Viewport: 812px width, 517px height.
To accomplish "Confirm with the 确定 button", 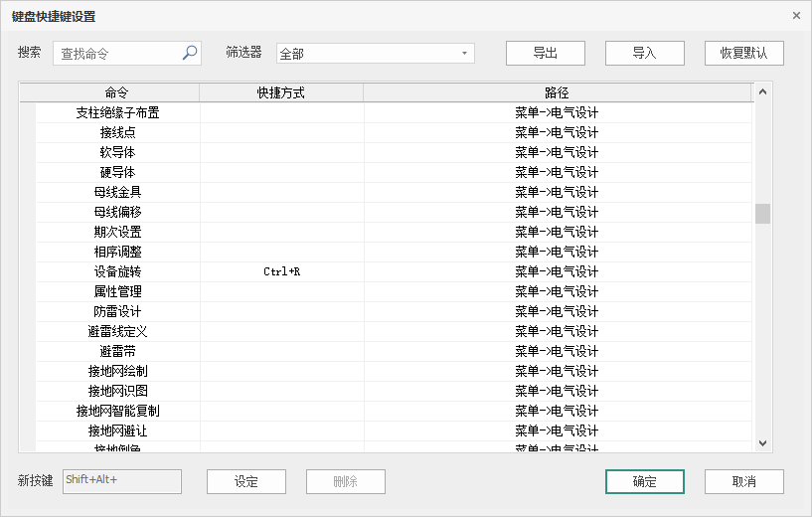I will coord(645,482).
